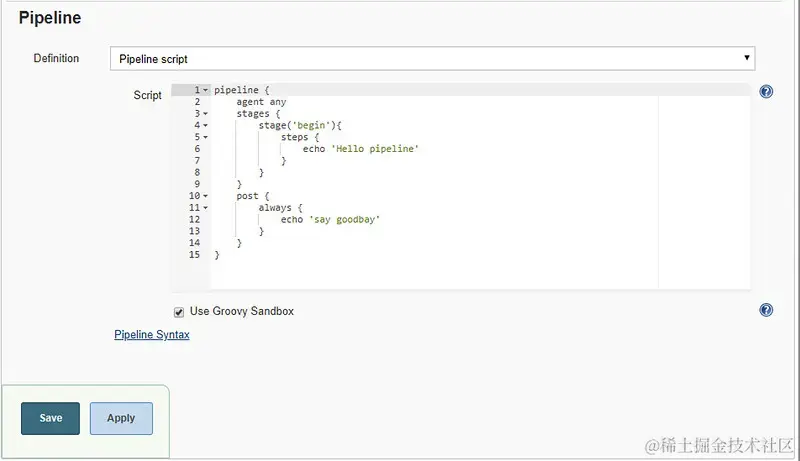Viewport: 800px width, 461px height.
Task: Save the pipeline configuration
Action: point(51,418)
